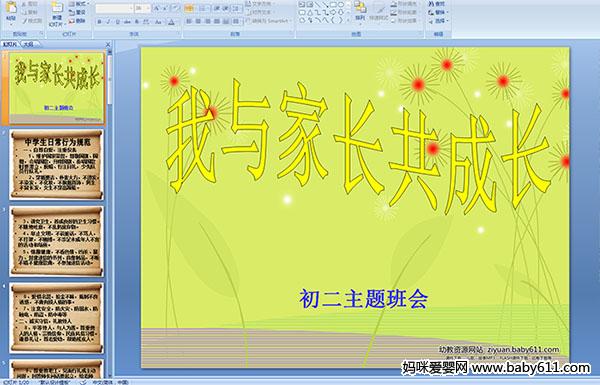Switch to the Outline pane tab
Viewport: 600px width, 385px height.
pyautogui.click(x=28, y=44)
